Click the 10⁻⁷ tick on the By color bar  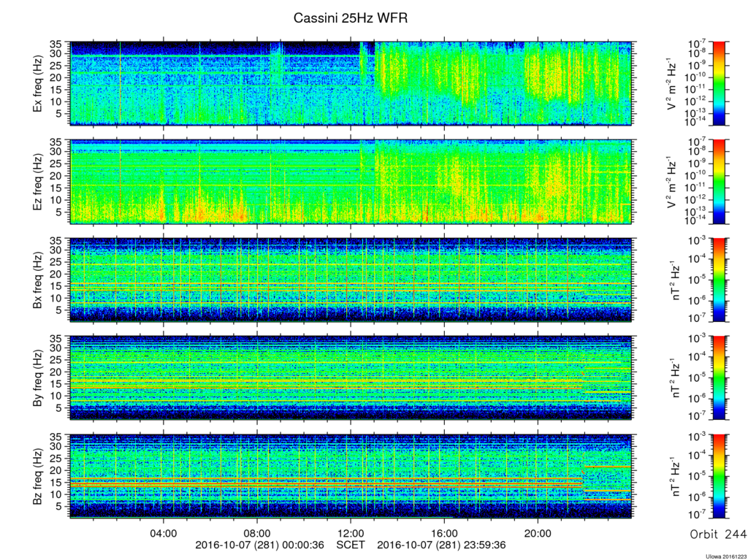click(x=698, y=417)
